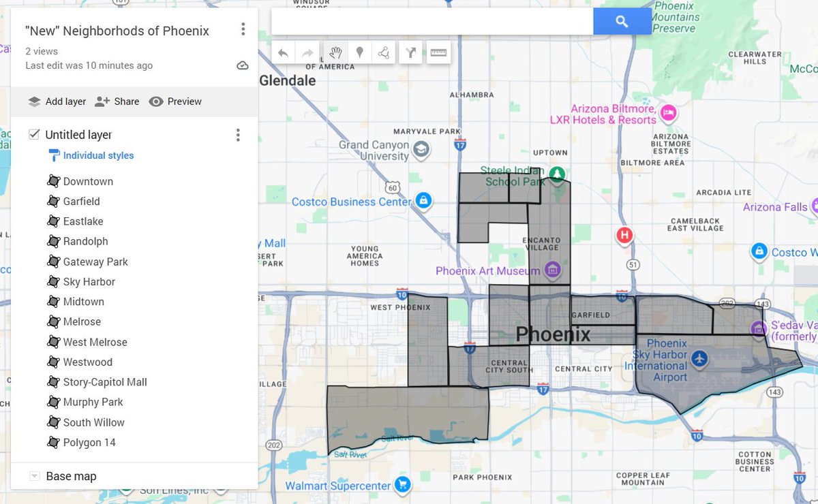Click the map search input field
Image resolution: width=818 pixels, height=504 pixels.
(x=432, y=22)
